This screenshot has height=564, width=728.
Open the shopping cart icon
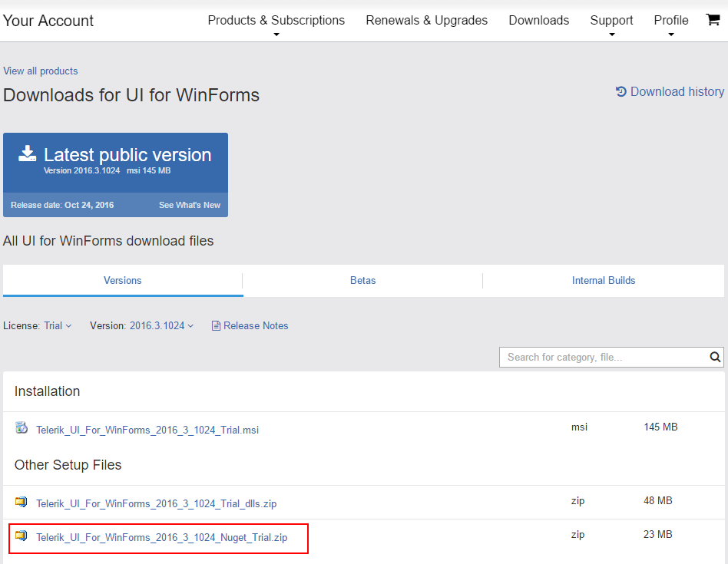[x=713, y=19]
